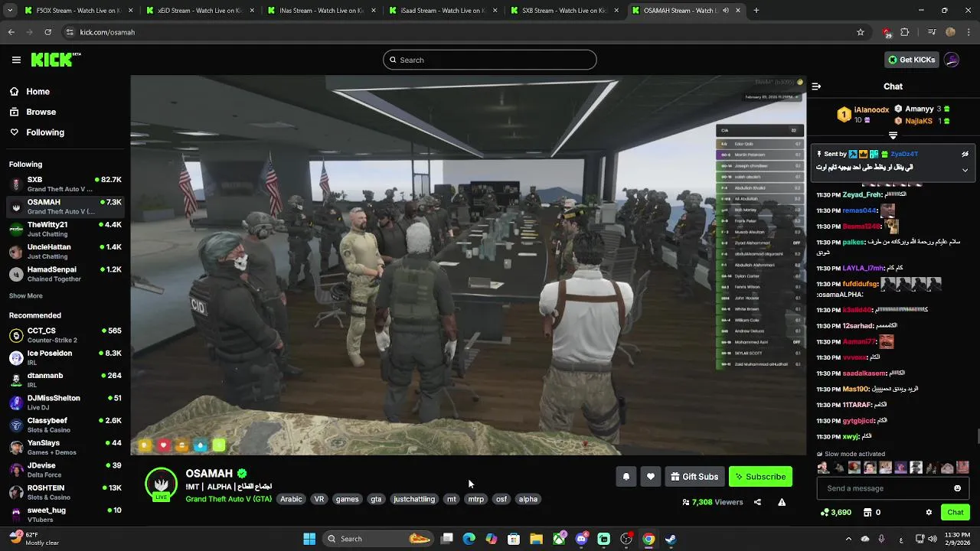980x551 pixels.
Task: Click the Gift Subs button
Action: tap(694, 477)
